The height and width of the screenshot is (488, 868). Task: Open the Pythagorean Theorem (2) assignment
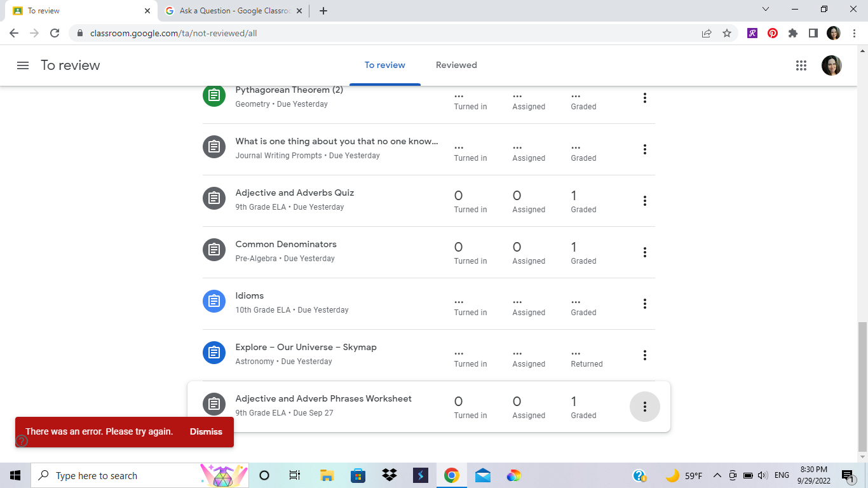289,90
